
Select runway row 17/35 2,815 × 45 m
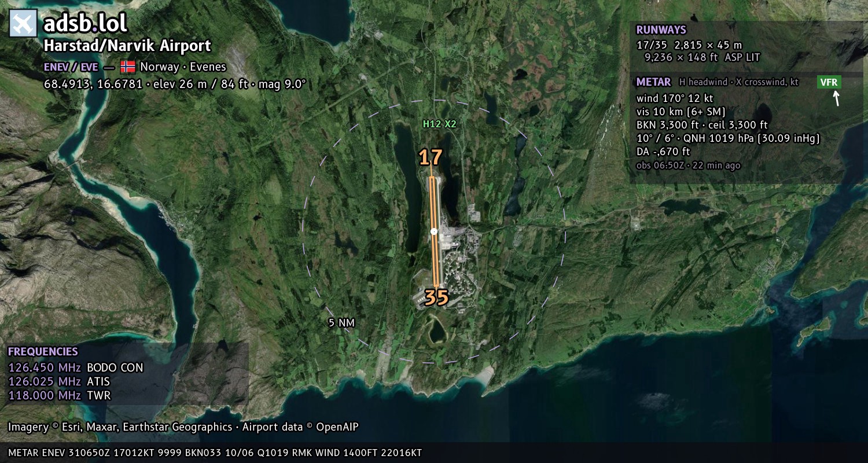tap(689, 45)
